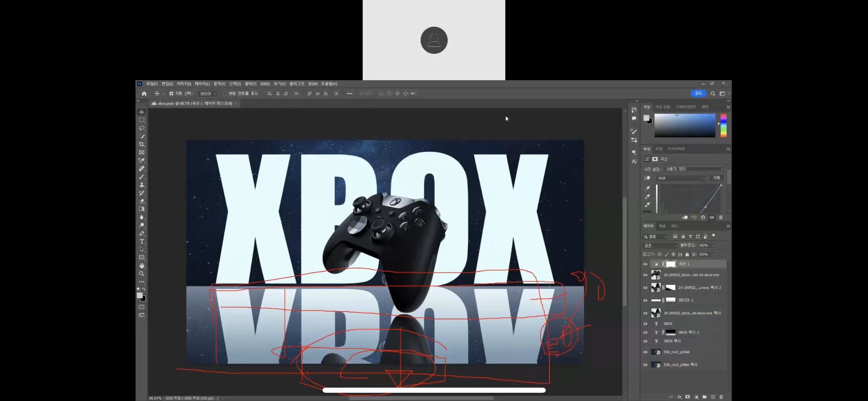868x401 pixels.
Task: Select the Move tool in toolbar
Action: [x=142, y=112]
